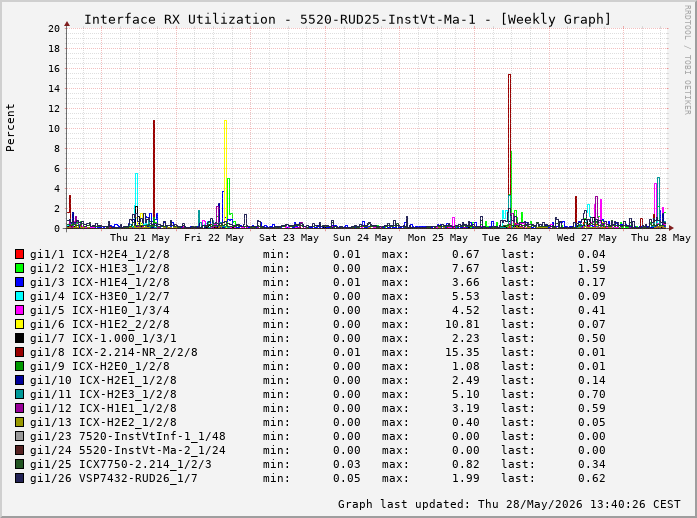697x518 pixels.
Task: Click the 'gi1/2 ICX-H1E3_1/2/8' legend label
Action: (100, 268)
